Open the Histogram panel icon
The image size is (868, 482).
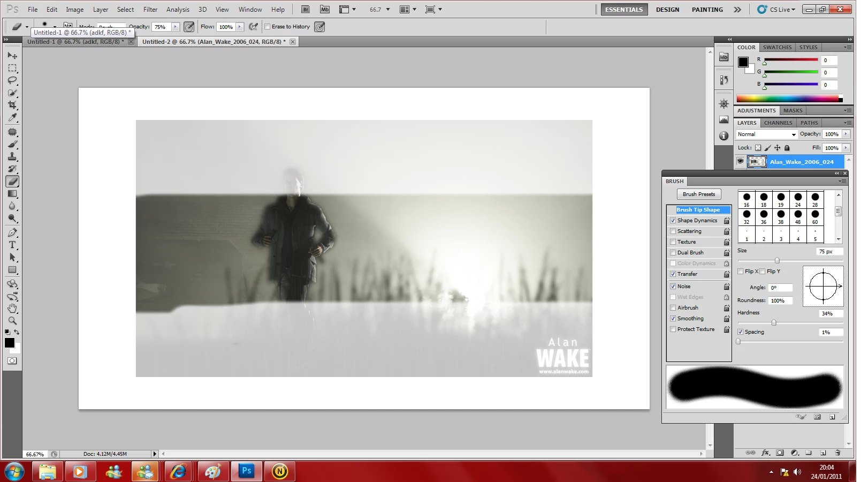pyautogui.click(x=724, y=119)
